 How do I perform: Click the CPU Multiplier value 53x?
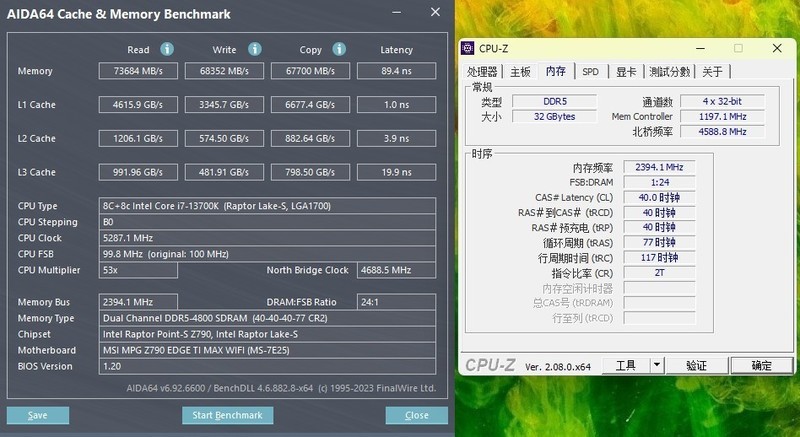point(138,270)
